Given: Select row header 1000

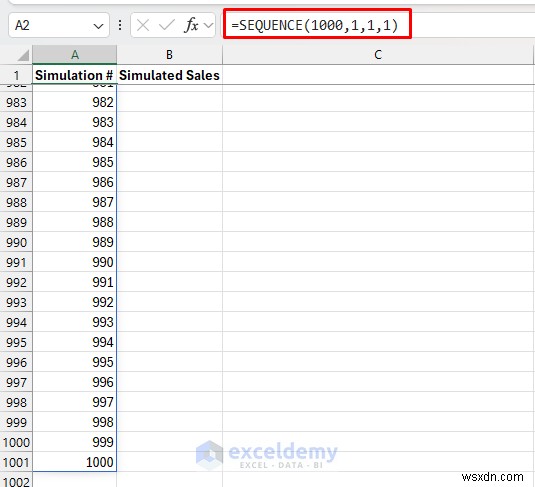Looking at the screenshot, I should point(16,442).
